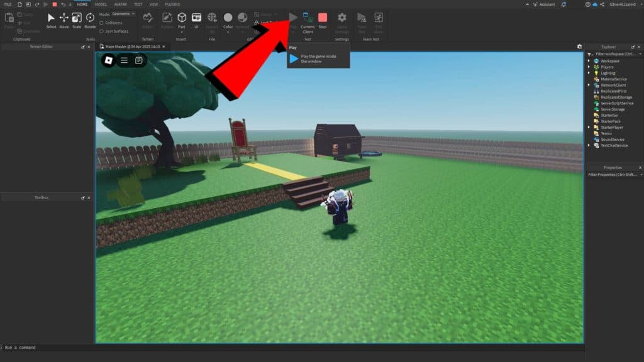Image resolution: width=644 pixels, height=362 pixels.
Task: Start Team Test session
Action: [362, 18]
